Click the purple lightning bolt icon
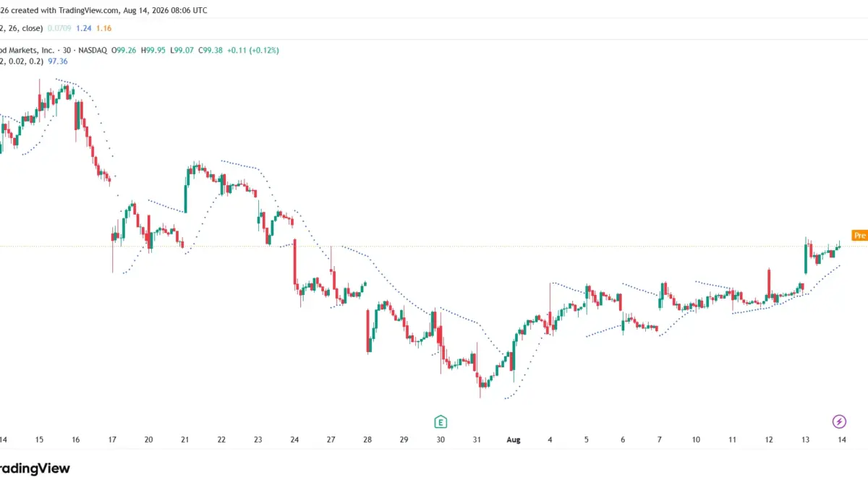 point(839,421)
